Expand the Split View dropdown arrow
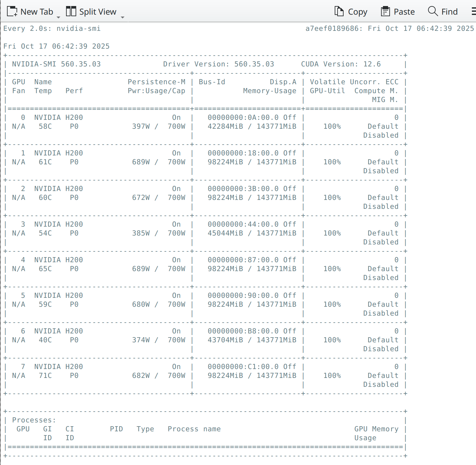 coord(123,17)
